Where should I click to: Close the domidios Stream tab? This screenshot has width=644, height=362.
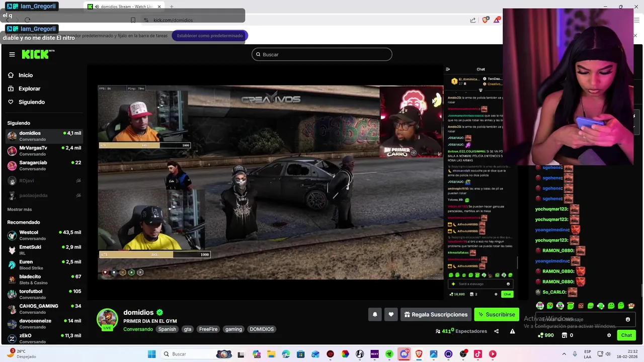click(159, 7)
